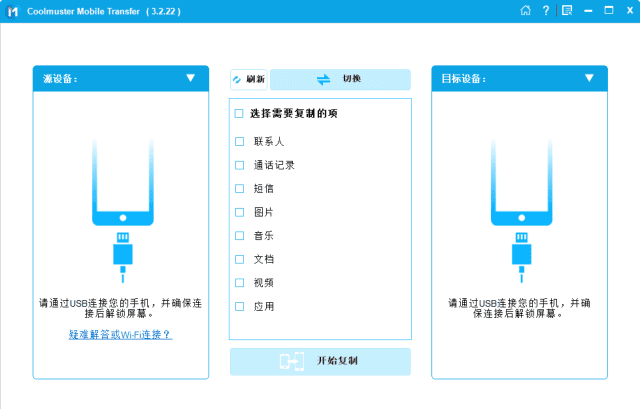Close the Coolmuster window
Screen dimensions: 640x409
(630, 11)
